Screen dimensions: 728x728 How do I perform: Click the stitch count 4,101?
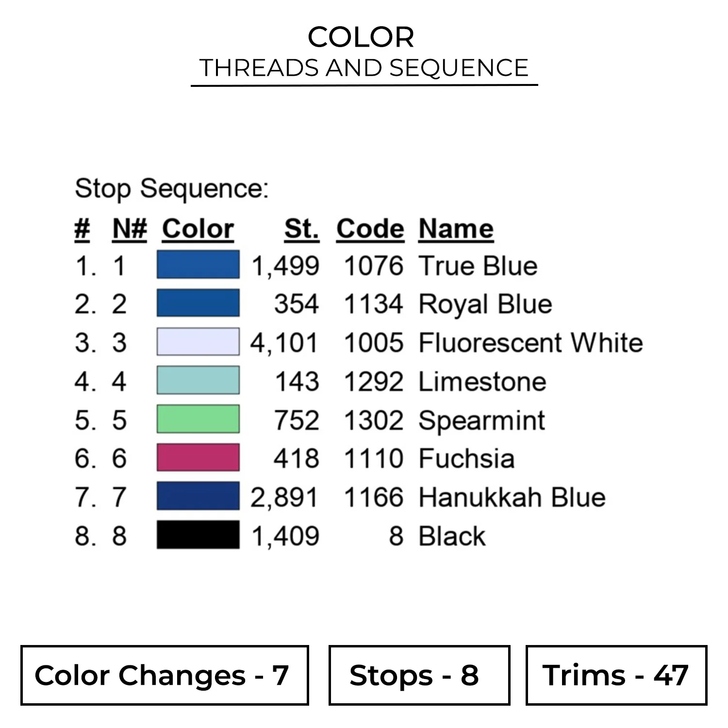click(x=284, y=343)
